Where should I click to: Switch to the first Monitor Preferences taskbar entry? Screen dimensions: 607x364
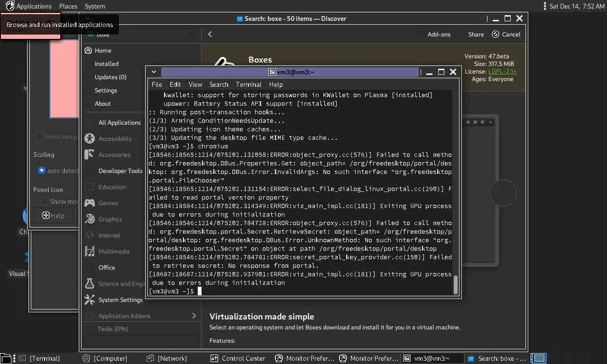click(305, 358)
